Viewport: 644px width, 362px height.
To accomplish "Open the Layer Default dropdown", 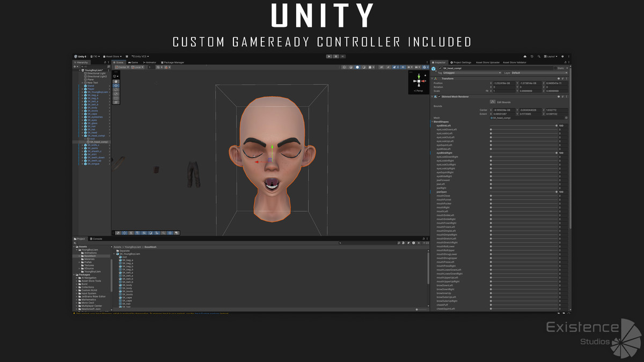I will click(x=539, y=73).
